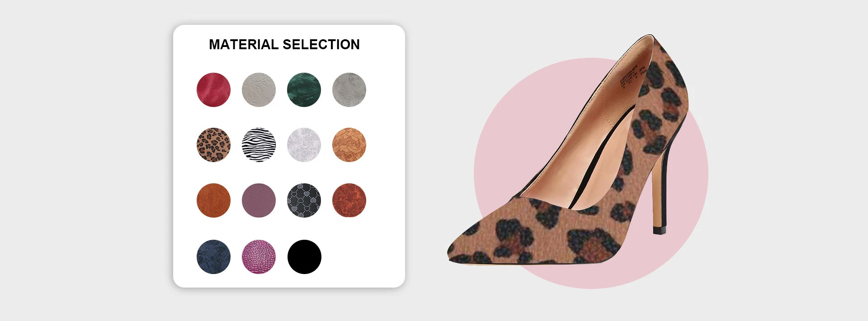Click the Material Selection heading

click(284, 44)
